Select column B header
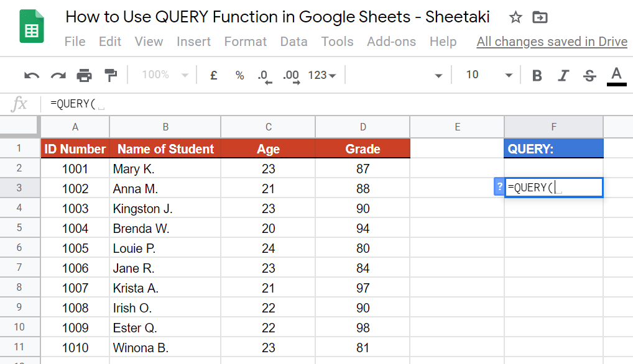633x364 pixels. 165,127
